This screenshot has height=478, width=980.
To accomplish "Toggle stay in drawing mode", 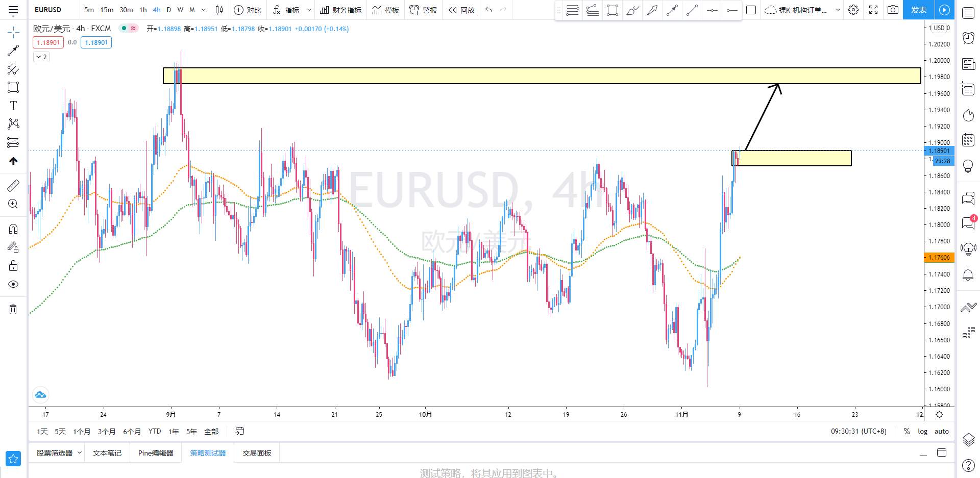I will pyautogui.click(x=13, y=247).
